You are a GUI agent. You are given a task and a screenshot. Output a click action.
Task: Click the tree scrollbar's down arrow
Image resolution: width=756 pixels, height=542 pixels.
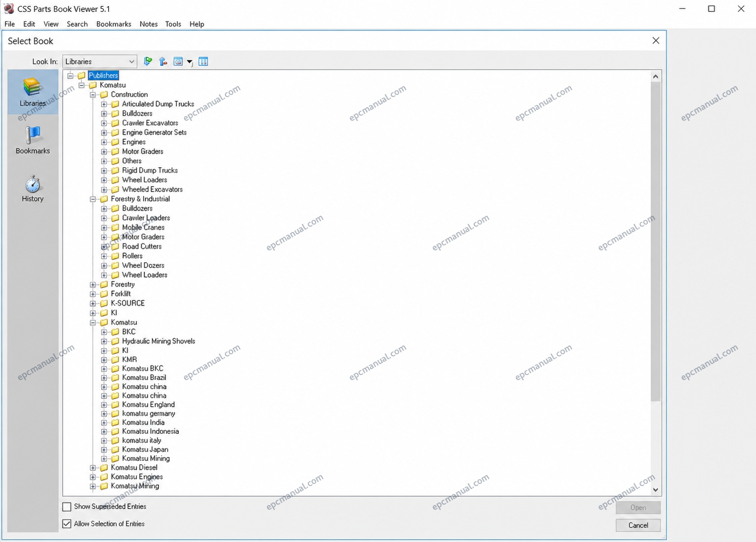tap(656, 490)
